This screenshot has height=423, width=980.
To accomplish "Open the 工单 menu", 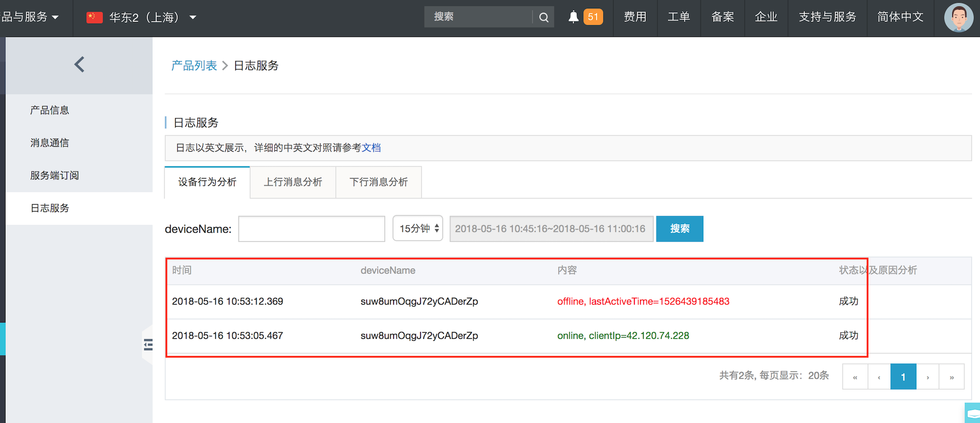I will 678,17.
